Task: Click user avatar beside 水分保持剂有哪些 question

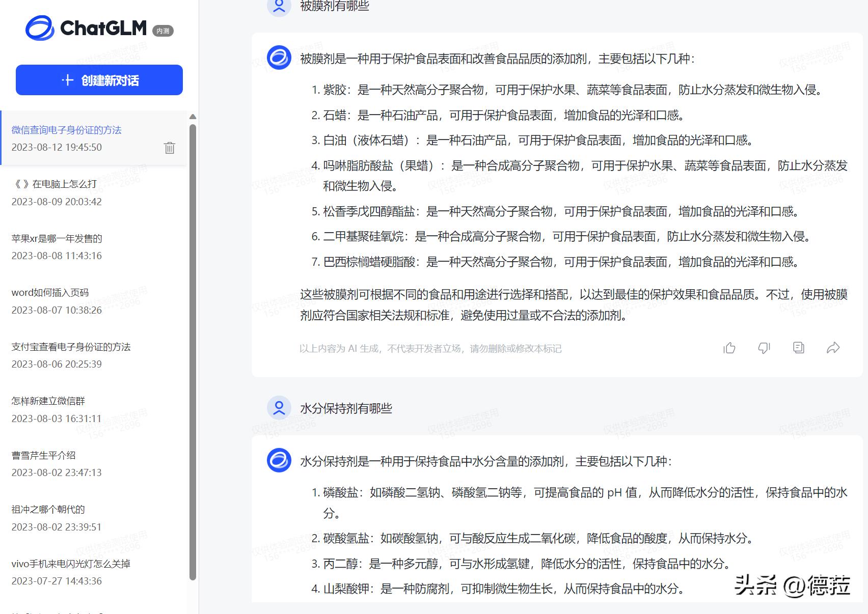Action: pyautogui.click(x=278, y=407)
